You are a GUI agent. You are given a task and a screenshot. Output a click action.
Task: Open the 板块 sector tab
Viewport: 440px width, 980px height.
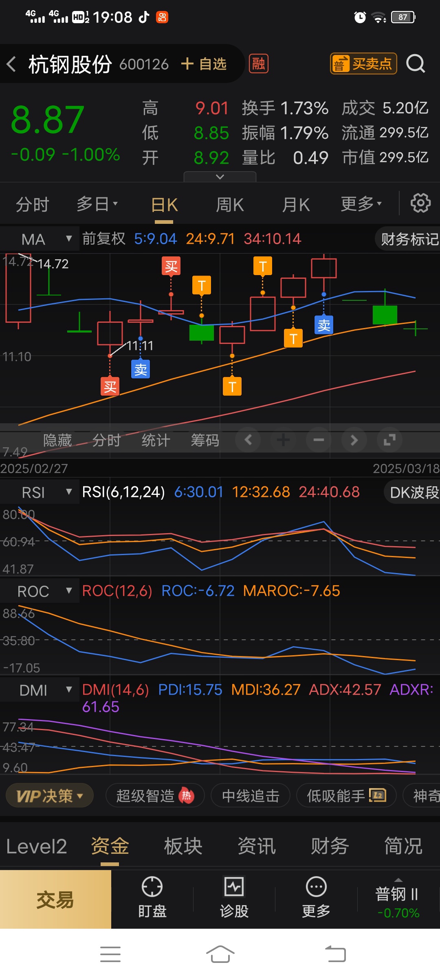[x=183, y=847]
